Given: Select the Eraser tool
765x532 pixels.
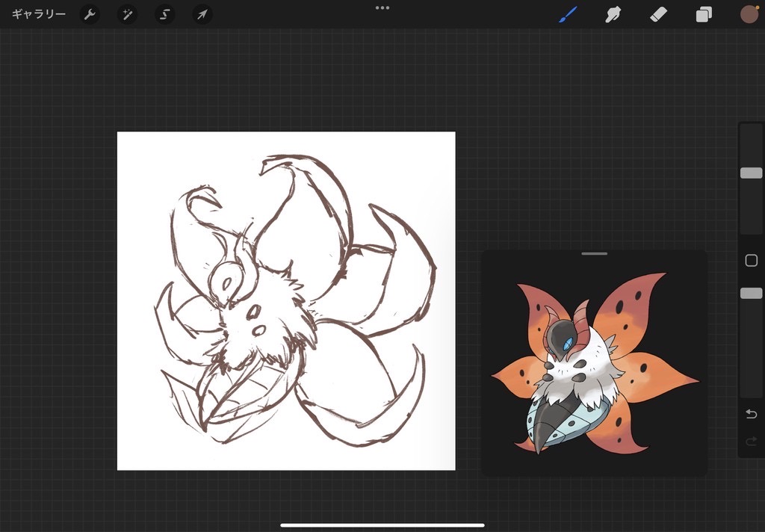Looking at the screenshot, I should tap(658, 14).
